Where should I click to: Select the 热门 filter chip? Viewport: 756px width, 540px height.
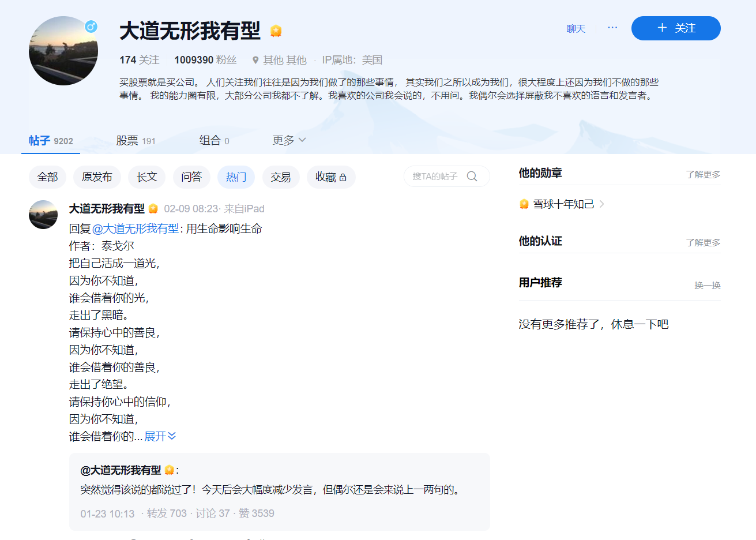pos(236,177)
